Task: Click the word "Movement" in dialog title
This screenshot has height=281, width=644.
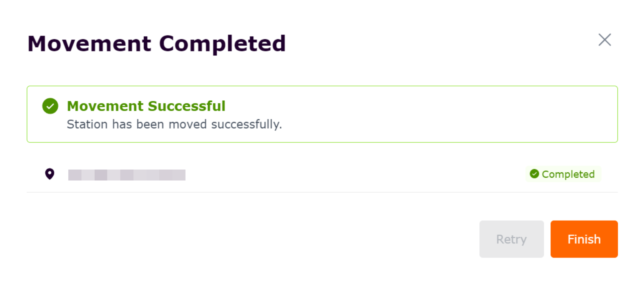Action: tap(89, 44)
